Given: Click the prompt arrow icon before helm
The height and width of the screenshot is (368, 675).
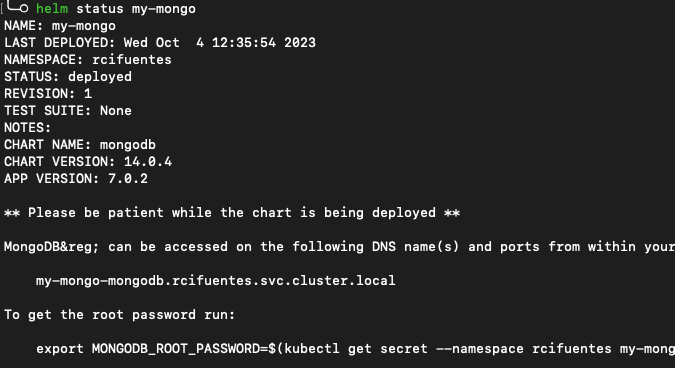Looking at the screenshot, I should pos(17,6).
